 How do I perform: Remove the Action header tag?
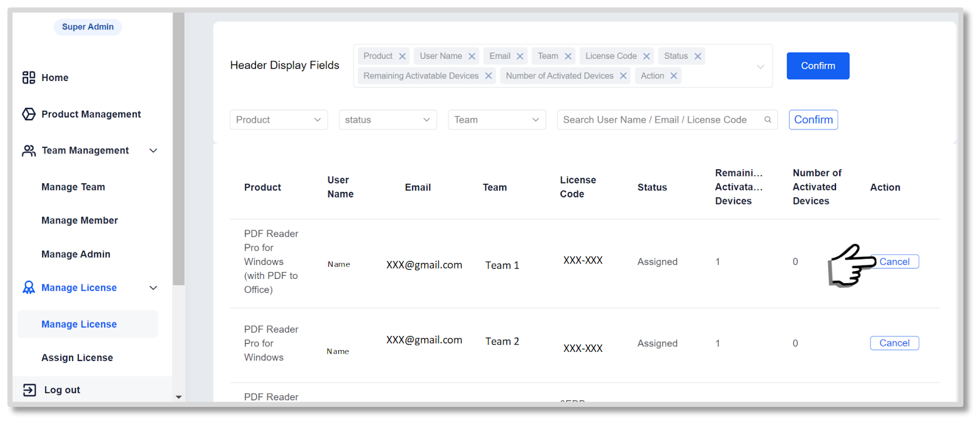tap(674, 76)
